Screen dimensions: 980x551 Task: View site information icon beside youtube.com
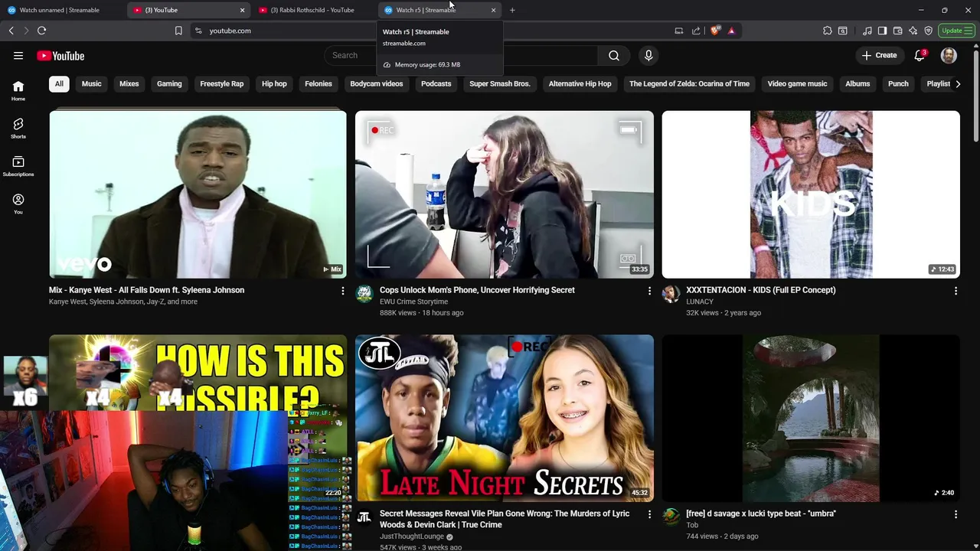pos(198,31)
